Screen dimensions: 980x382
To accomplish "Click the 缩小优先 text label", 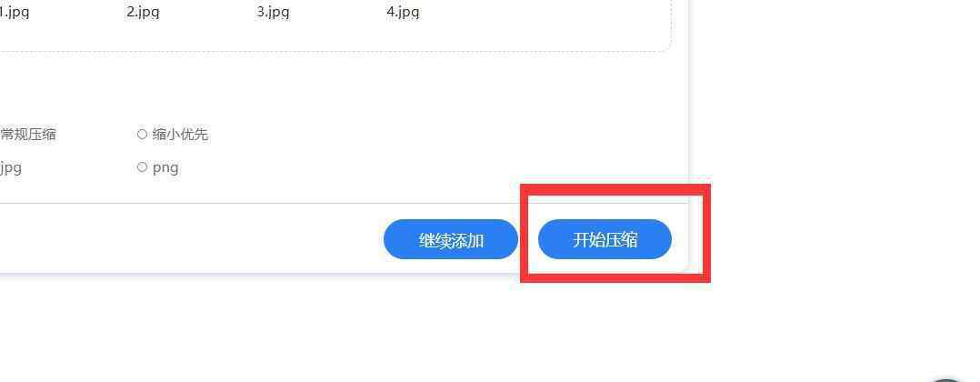I will click(x=180, y=134).
